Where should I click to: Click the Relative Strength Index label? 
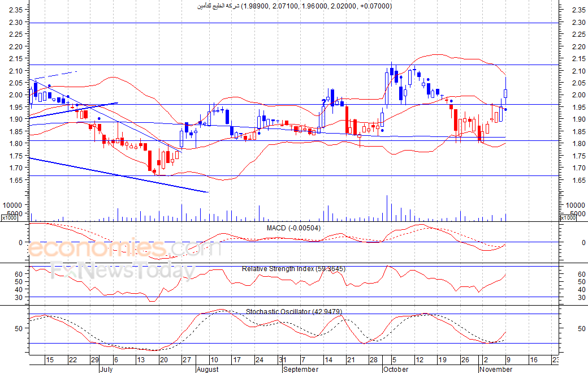[293, 268]
